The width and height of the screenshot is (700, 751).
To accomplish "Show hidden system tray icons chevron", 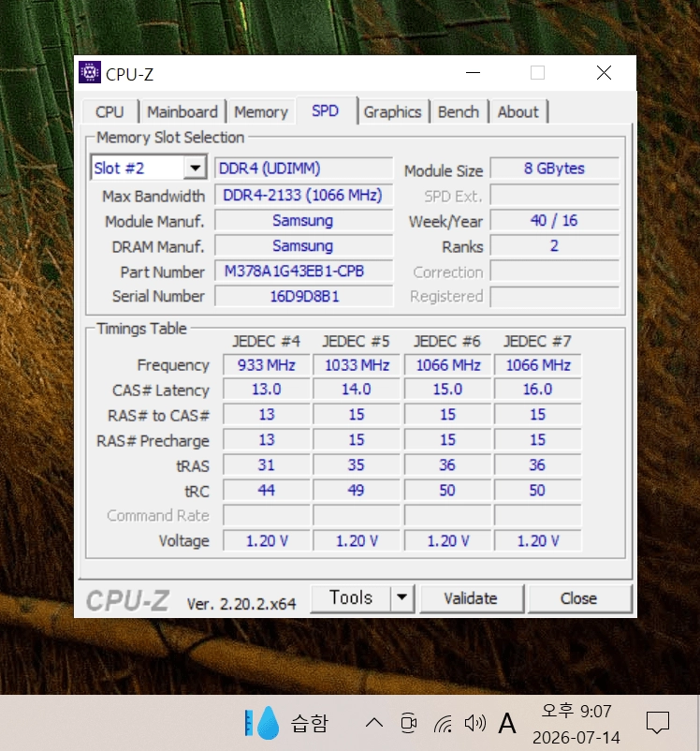I will click(x=374, y=723).
